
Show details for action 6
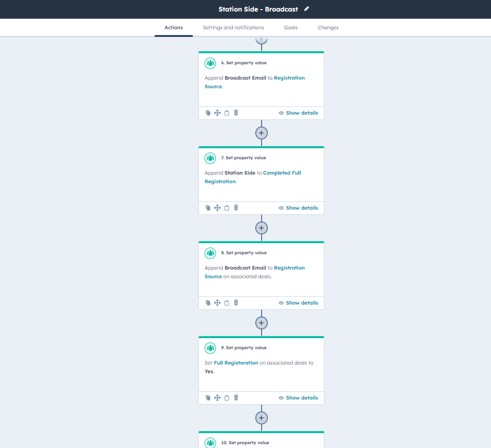tap(298, 113)
